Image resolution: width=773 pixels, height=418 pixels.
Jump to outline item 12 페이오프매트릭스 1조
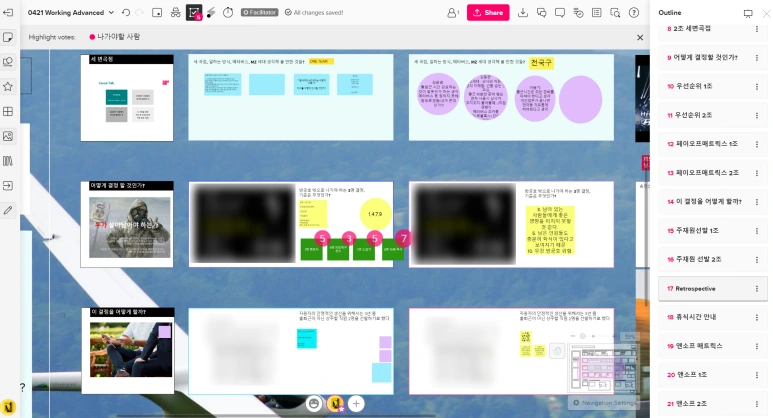coord(712,144)
